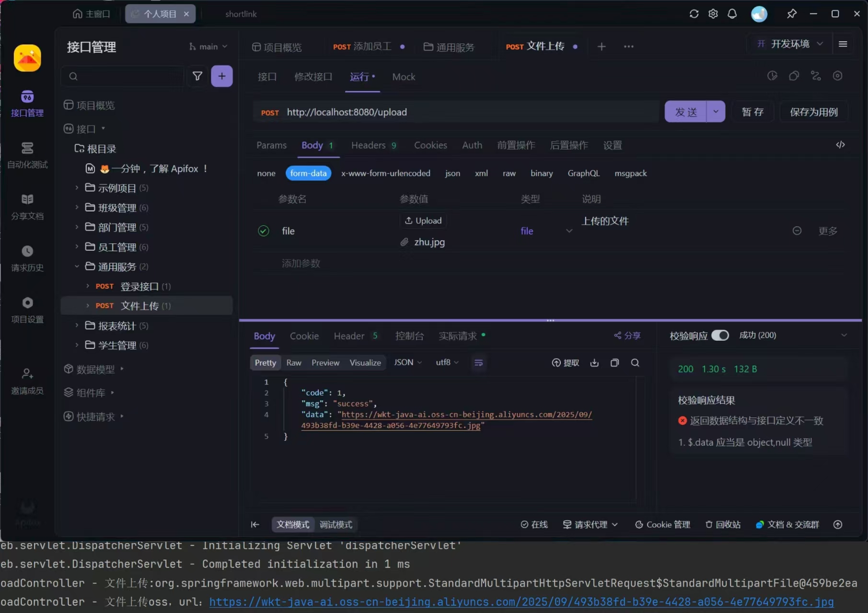Download the response body
The image size is (868, 613).
pos(594,363)
